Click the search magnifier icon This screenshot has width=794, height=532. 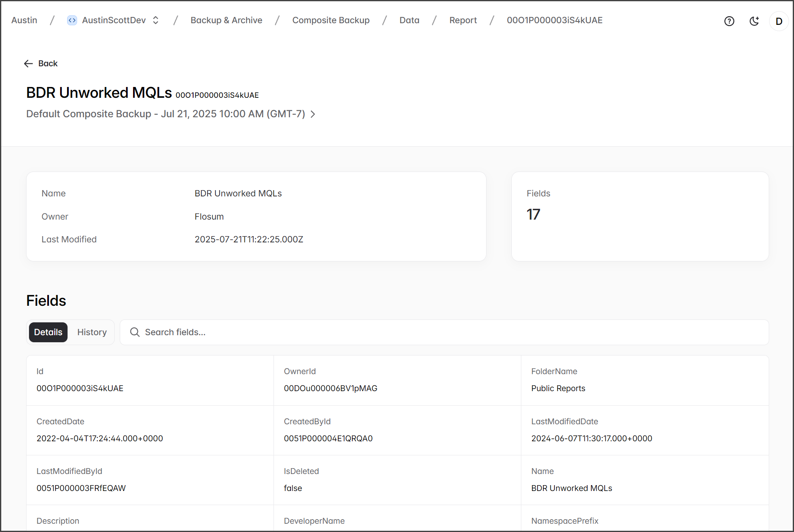135,332
